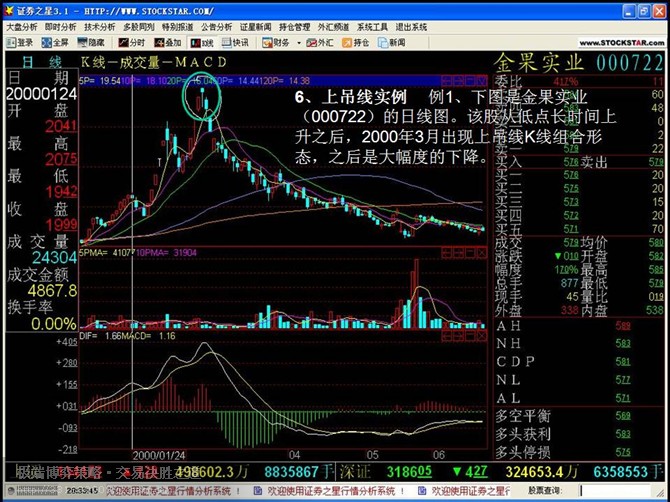Click the stock name 金果实业

[x=539, y=63]
